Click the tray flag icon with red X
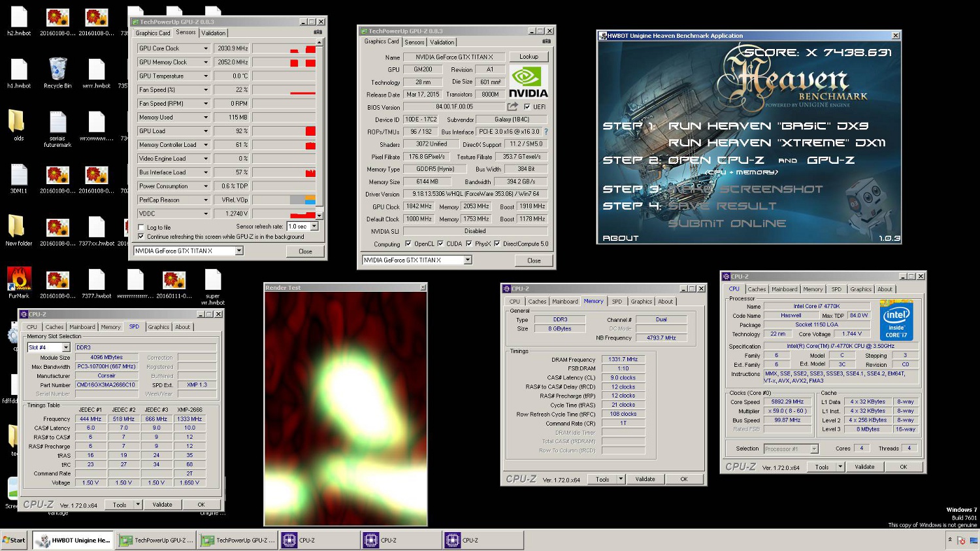This screenshot has width=980, height=551. 961,540
